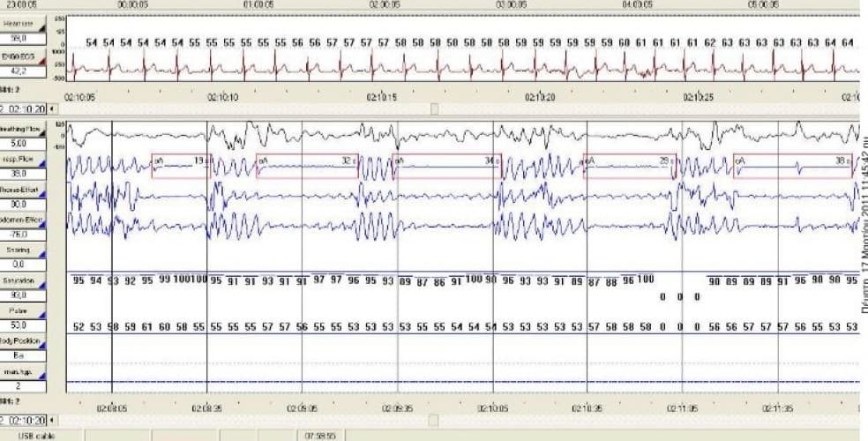Select the 38-second apnea event box

click(792, 166)
